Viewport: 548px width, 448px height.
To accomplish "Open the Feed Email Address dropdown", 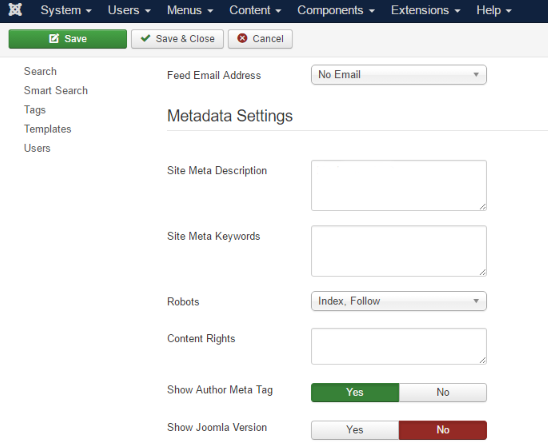I will [399, 75].
